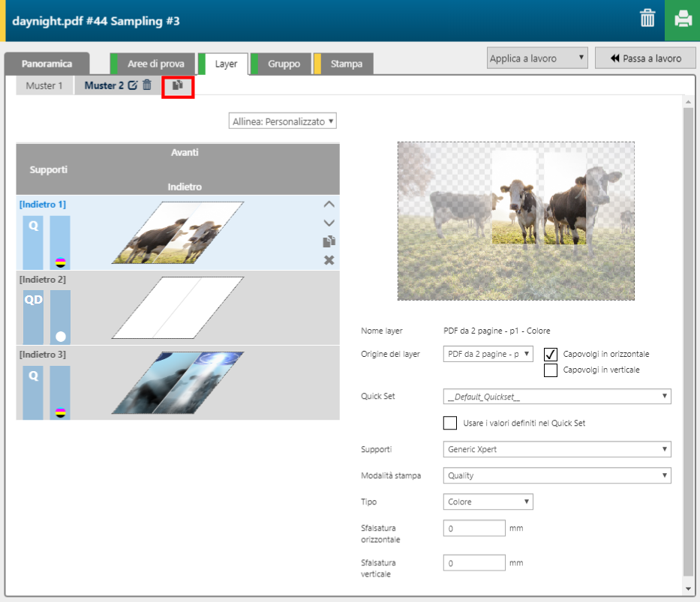
Task: Duplicate the Indietro 1 layer
Action: tap(329, 241)
